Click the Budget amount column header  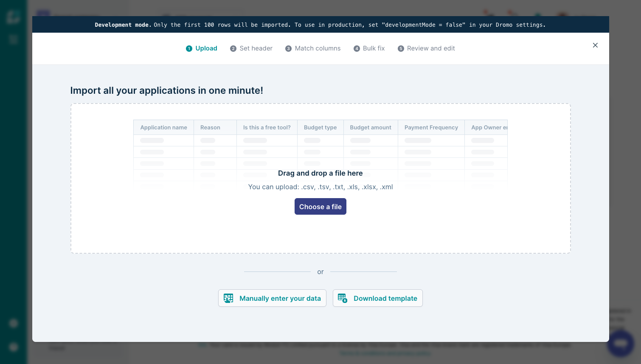371,127
